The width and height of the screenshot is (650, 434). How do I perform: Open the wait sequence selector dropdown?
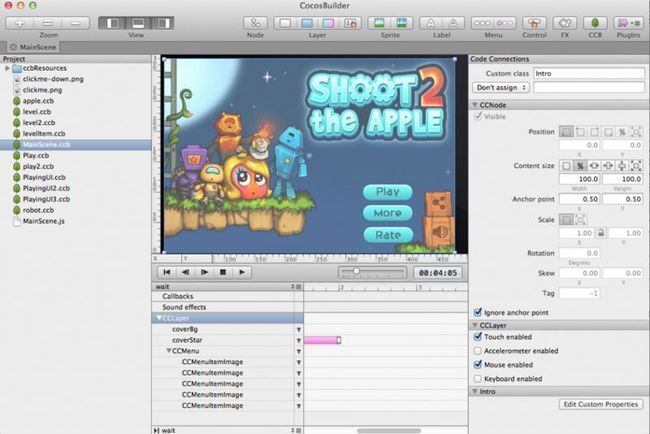(295, 286)
